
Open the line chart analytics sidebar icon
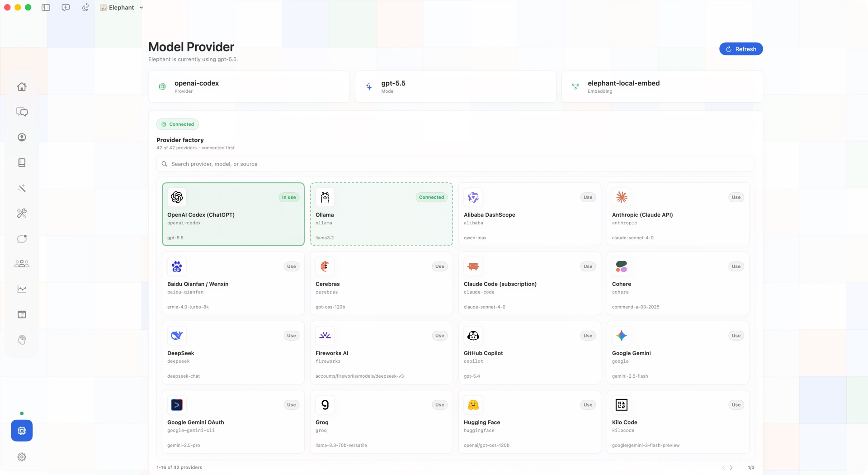tap(22, 289)
